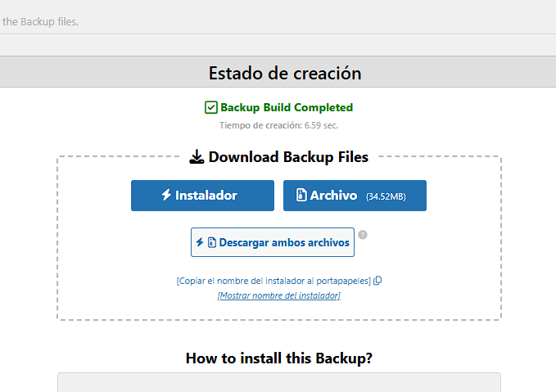Click the file icon in Descargar ambos archivos

[211, 243]
